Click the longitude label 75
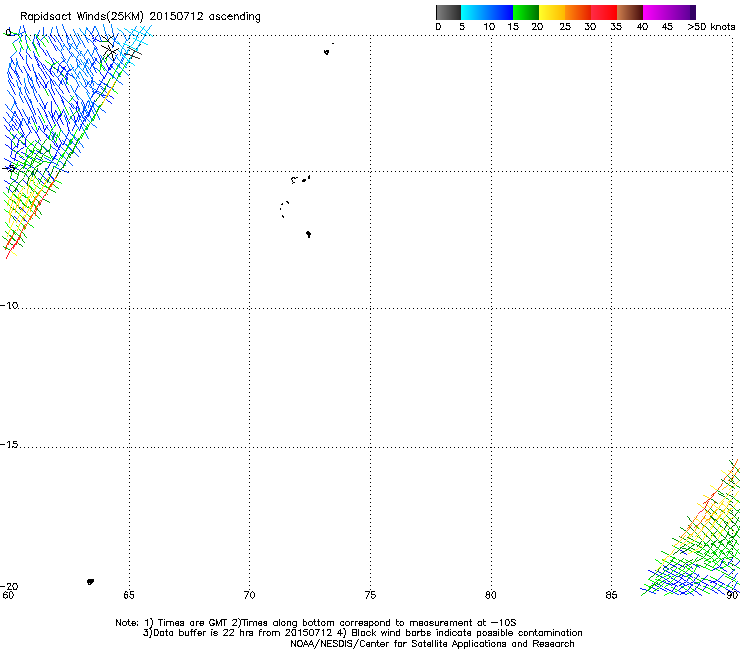 tap(370, 595)
